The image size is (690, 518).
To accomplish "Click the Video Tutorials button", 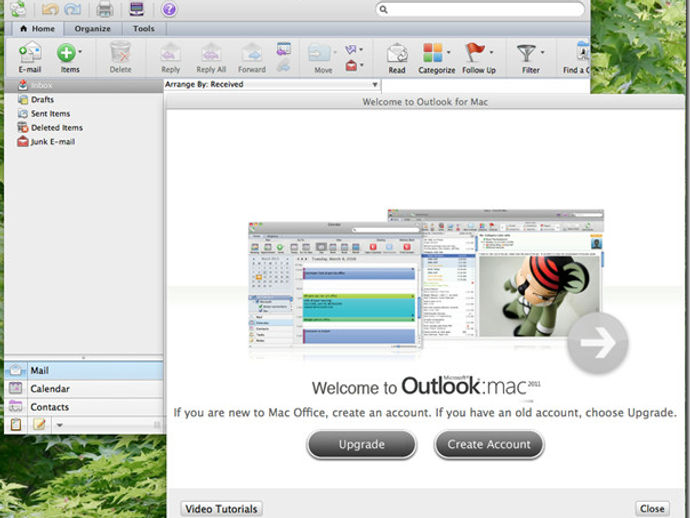I will pyautogui.click(x=221, y=509).
